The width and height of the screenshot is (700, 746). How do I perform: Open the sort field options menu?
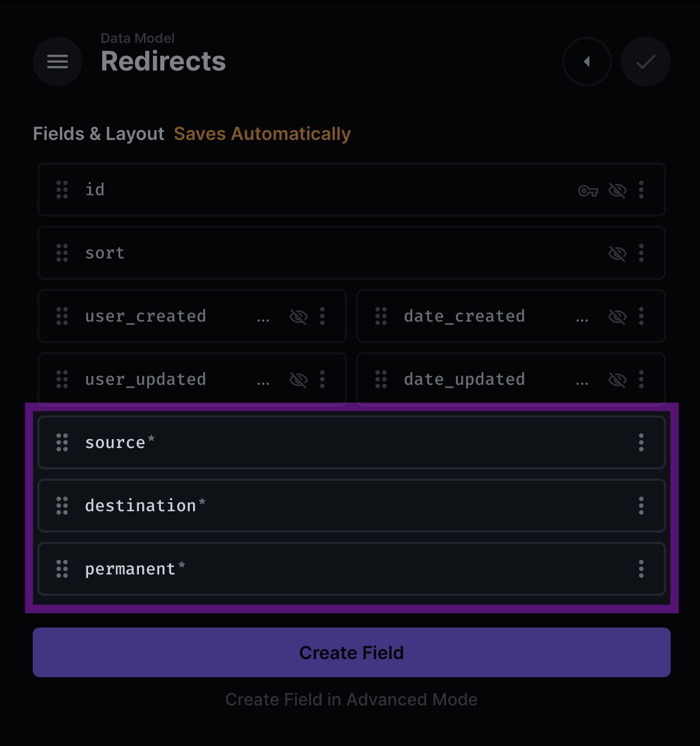[x=641, y=253]
